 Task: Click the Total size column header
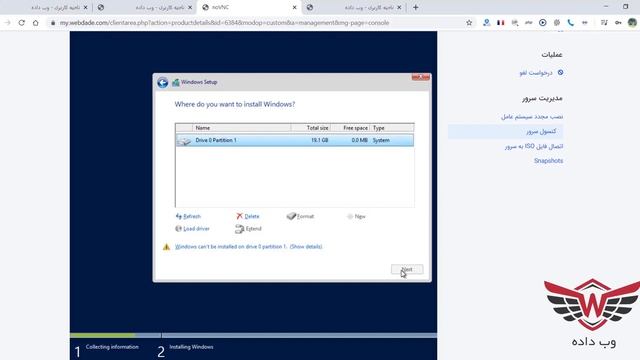tap(311, 128)
